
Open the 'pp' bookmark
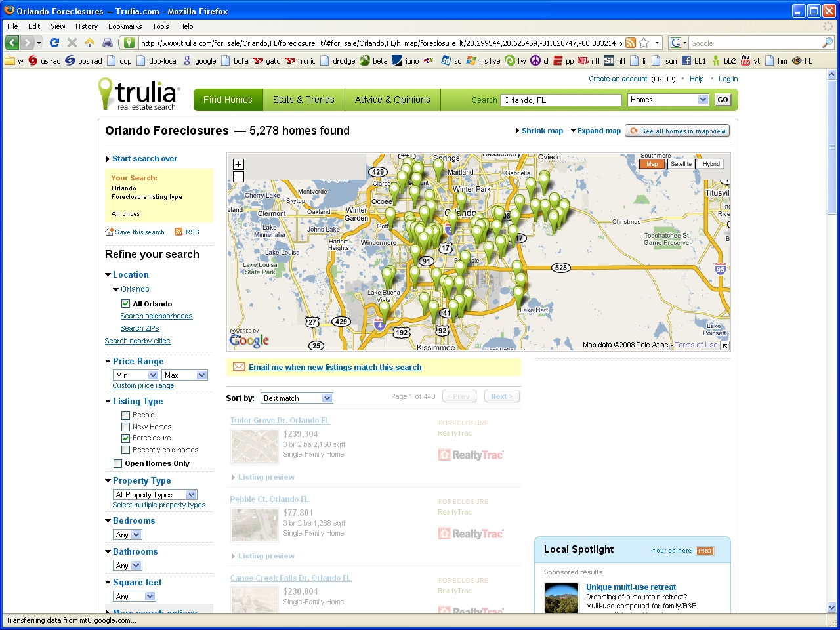pos(564,61)
